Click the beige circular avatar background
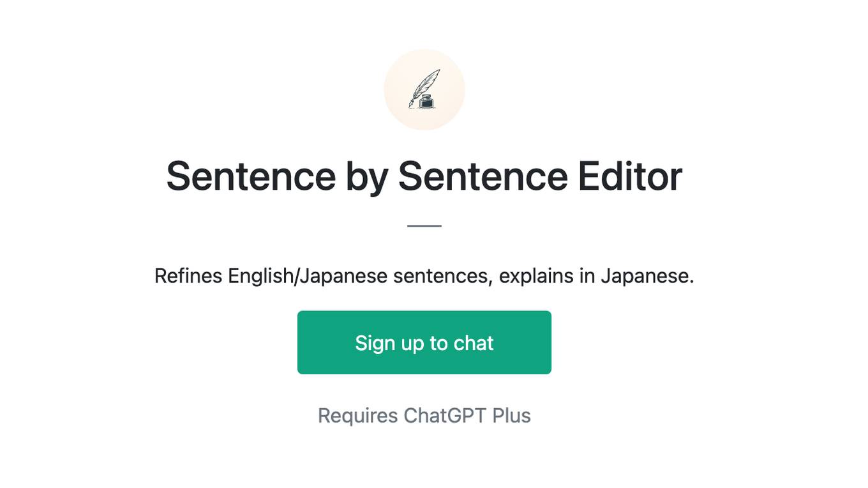The image size is (868, 488). [x=424, y=89]
